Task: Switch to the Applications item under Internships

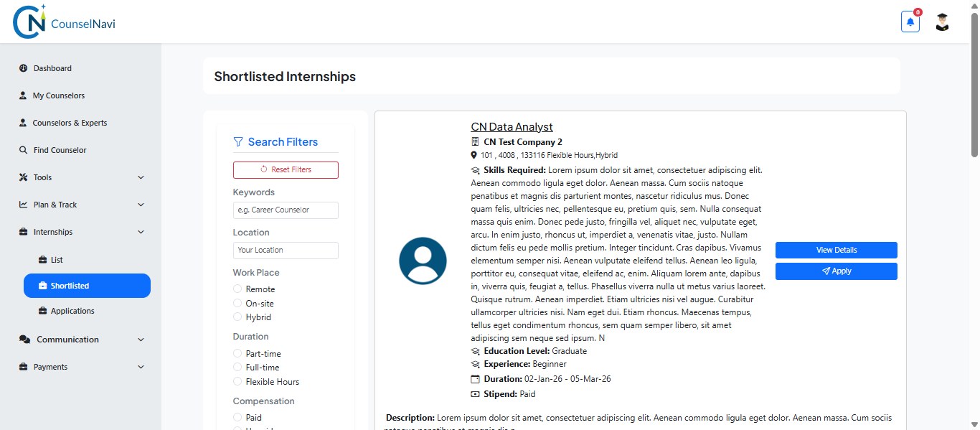Action: pos(75,311)
